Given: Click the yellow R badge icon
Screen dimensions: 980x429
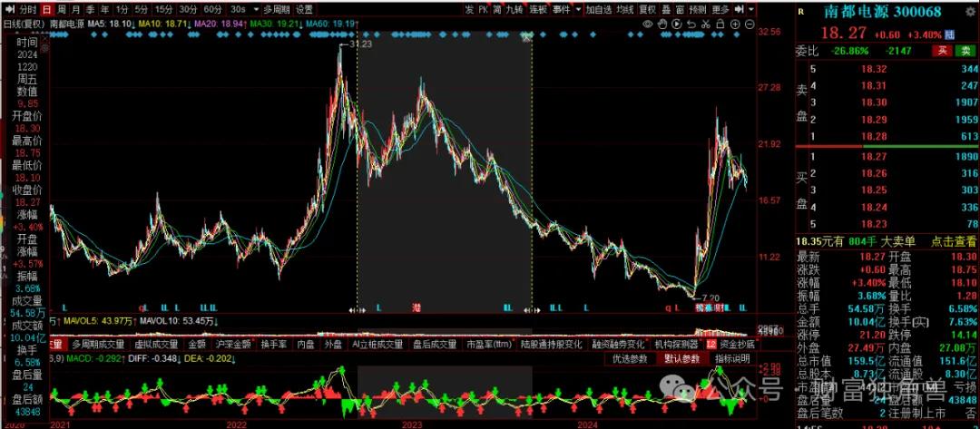Looking at the screenshot, I should (802, 11).
